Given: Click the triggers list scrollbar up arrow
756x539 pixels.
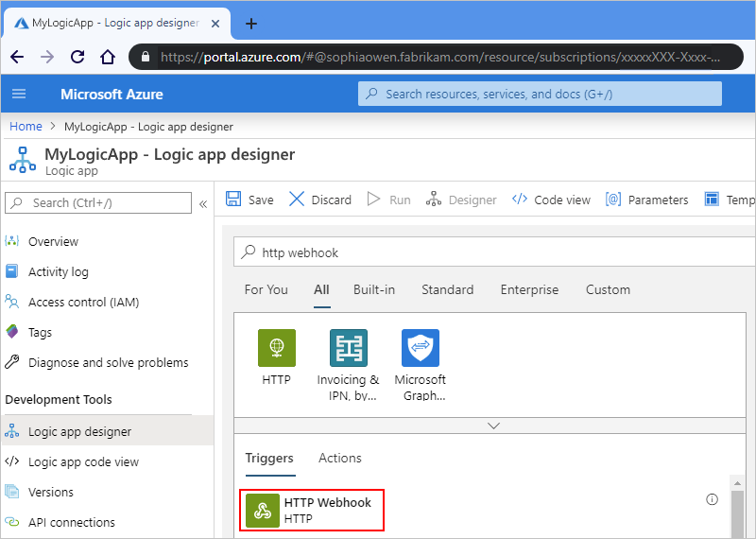Looking at the screenshot, I should 737,482.
